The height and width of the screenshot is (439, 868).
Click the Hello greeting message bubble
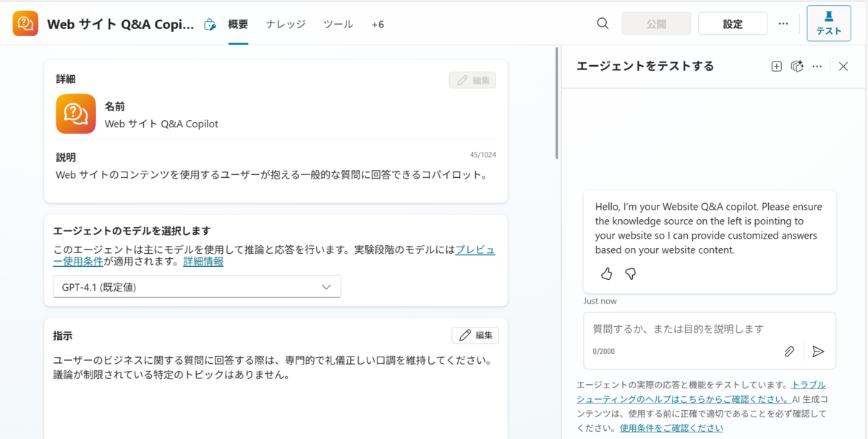pyautogui.click(x=710, y=242)
